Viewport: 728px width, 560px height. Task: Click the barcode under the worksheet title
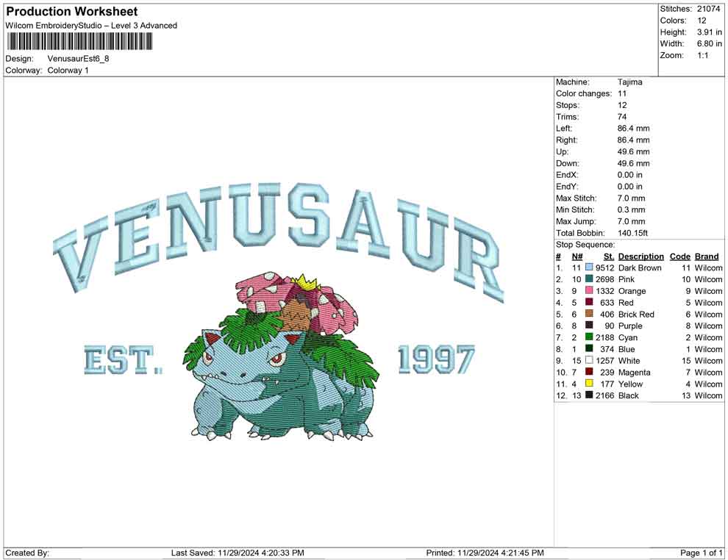tap(79, 41)
